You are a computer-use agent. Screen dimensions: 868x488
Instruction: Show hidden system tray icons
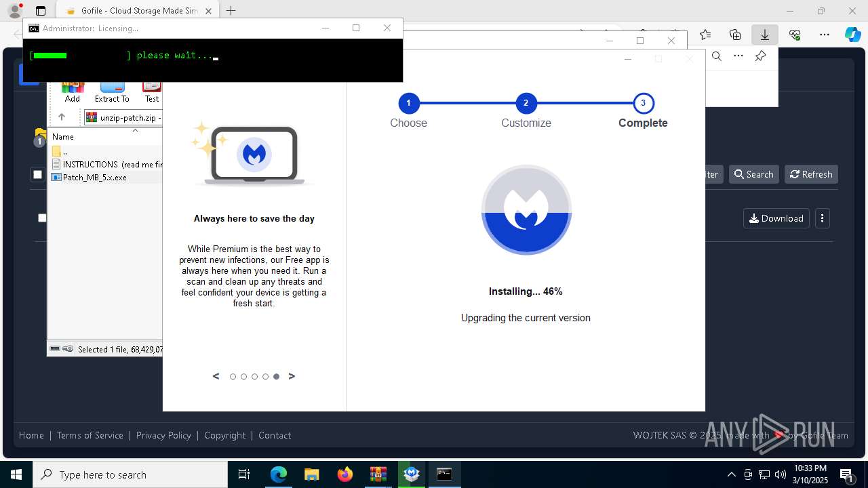pyautogui.click(x=731, y=474)
